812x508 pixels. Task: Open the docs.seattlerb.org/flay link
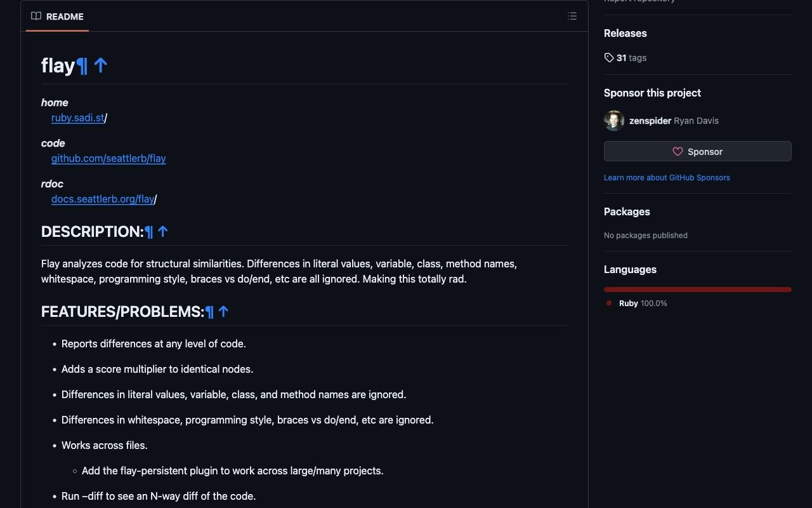(x=103, y=199)
